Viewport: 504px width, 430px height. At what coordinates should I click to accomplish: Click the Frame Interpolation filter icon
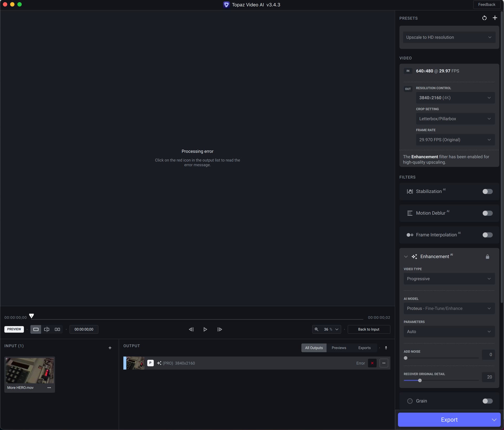409,235
